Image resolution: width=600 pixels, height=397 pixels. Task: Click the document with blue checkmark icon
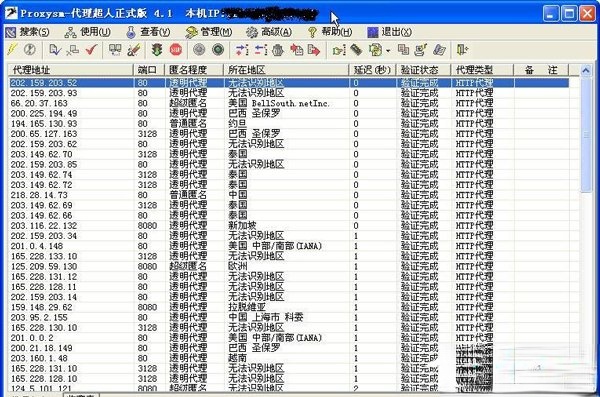[x=55, y=50]
